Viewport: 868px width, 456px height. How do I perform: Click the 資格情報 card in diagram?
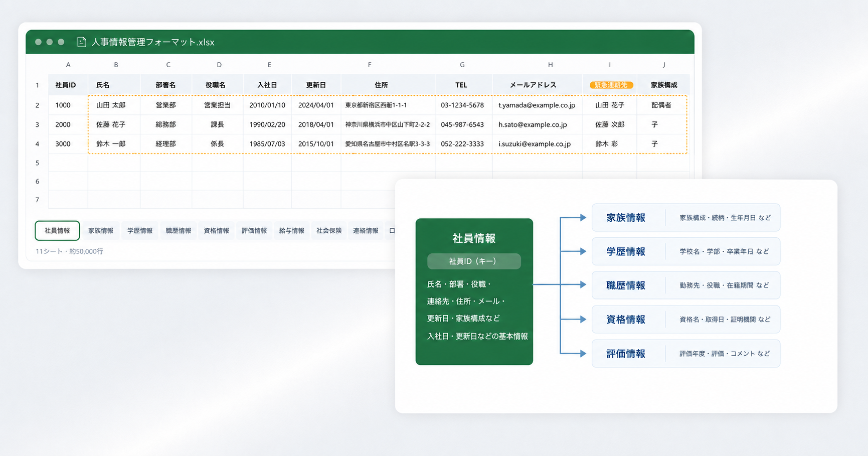coord(686,320)
